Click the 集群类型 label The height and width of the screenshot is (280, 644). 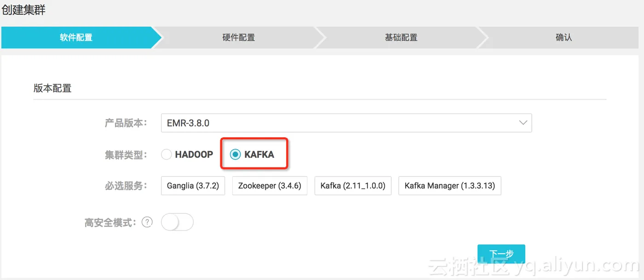(x=126, y=155)
